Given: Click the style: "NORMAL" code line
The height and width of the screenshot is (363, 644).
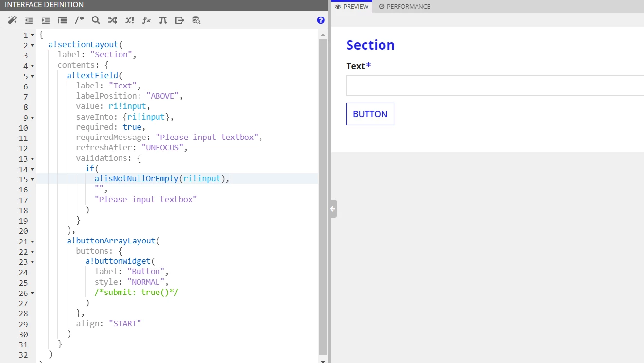Looking at the screenshot, I should [x=132, y=282].
